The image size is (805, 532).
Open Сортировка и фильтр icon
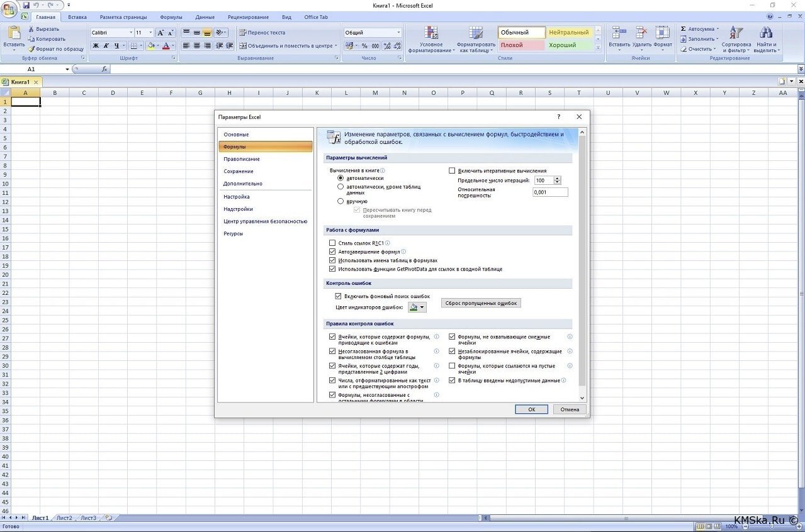click(736, 33)
